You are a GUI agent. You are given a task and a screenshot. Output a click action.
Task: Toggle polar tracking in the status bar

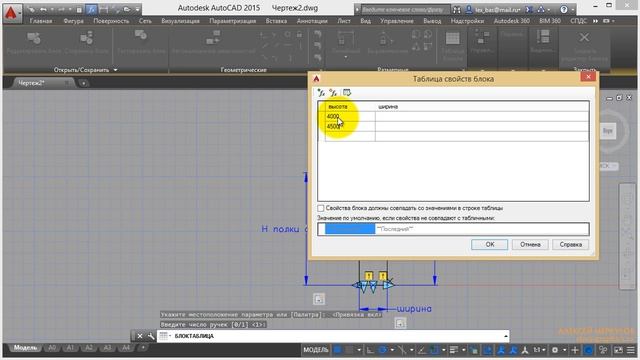point(383,350)
